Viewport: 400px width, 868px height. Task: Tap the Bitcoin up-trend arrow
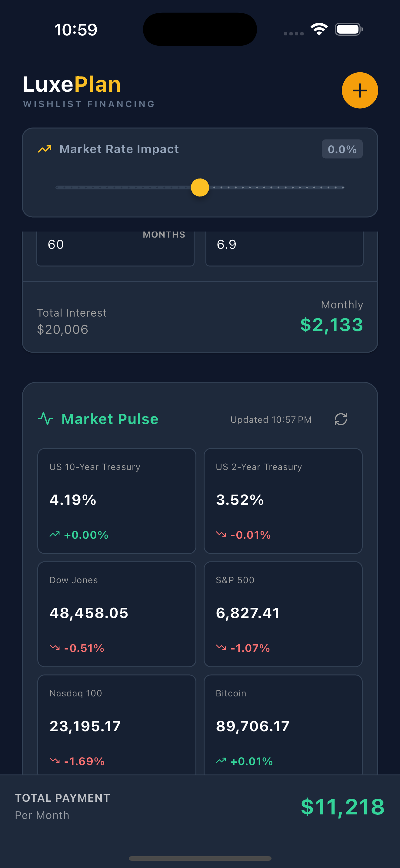(x=221, y=761)
